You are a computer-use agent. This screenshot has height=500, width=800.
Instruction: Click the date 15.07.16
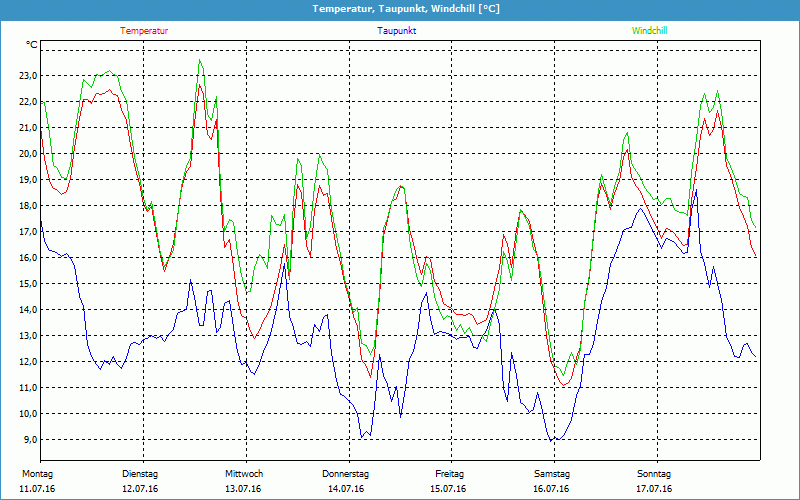[448, 489]
